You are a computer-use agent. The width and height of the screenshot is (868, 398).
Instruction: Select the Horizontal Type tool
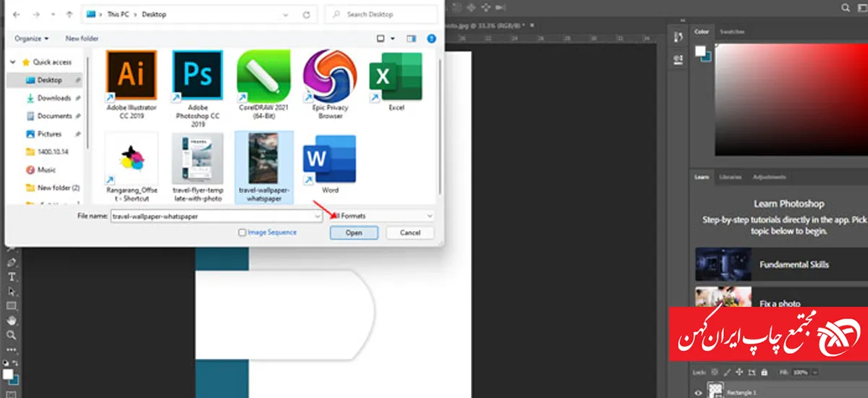pos(12,277)
